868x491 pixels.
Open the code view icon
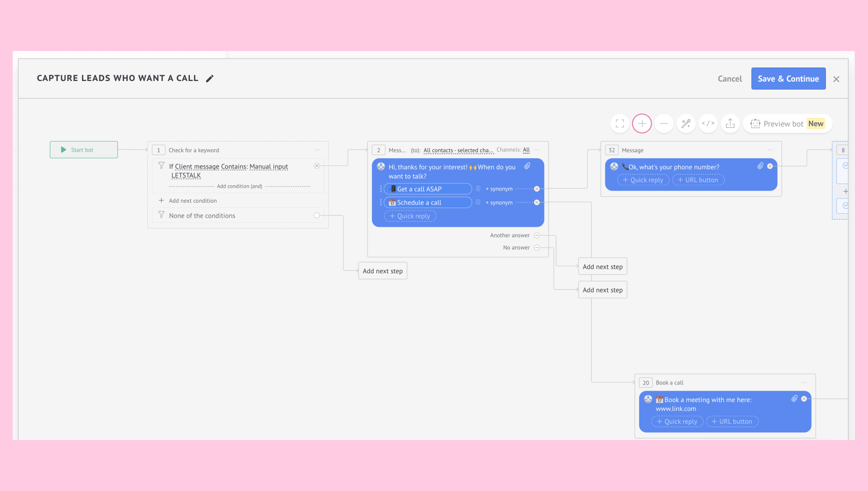coord(708,124)
